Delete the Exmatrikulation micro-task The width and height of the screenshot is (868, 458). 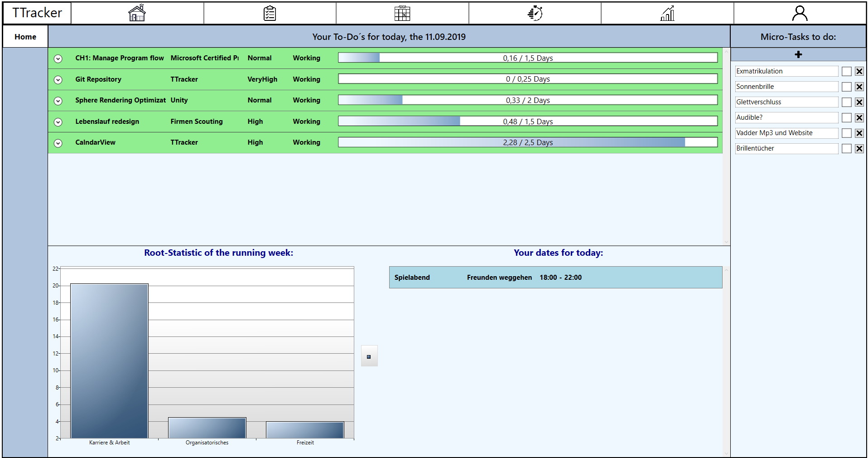pos(859,71)
